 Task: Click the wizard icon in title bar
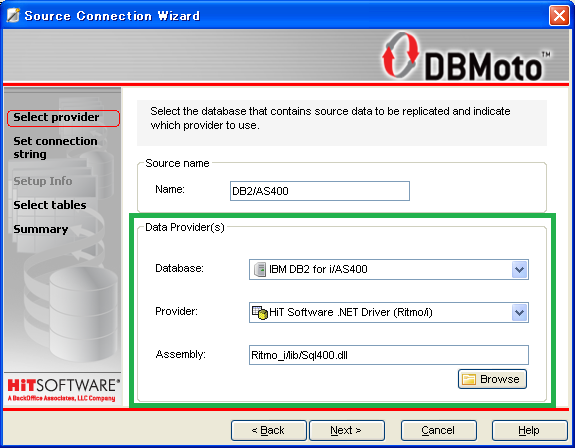[13, 15]
